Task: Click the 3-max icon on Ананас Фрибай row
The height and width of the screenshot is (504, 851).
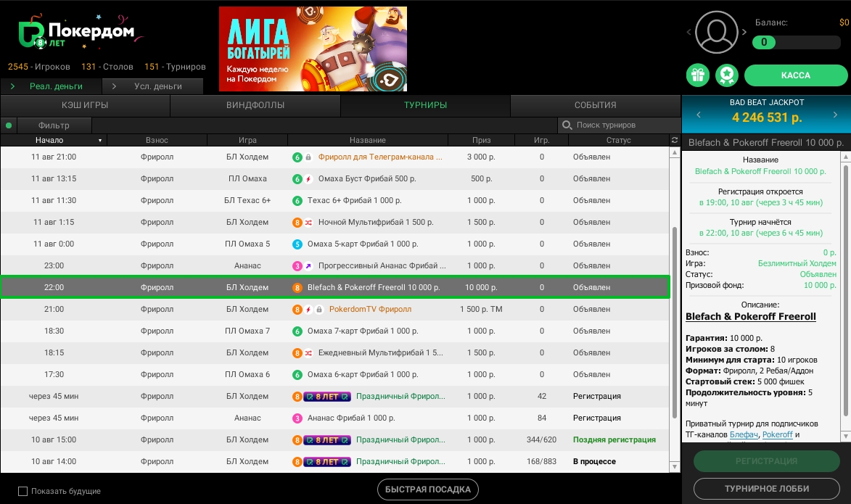Action: click(x=297, y=418)
